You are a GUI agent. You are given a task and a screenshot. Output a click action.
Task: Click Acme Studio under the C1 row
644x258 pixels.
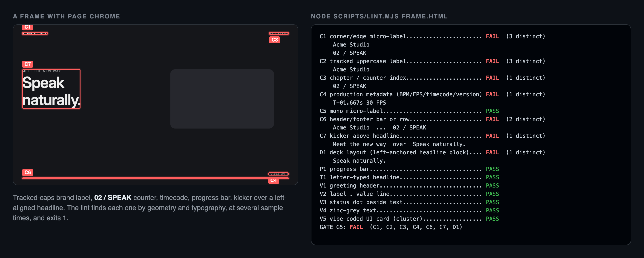coord(351,45)
